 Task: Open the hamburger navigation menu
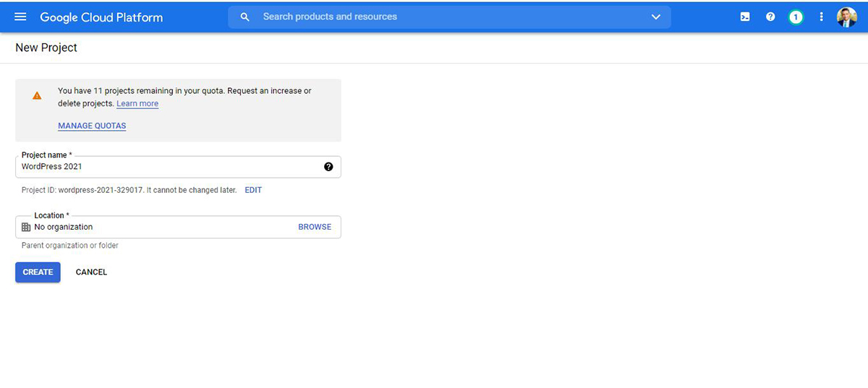tap(20, 17)
